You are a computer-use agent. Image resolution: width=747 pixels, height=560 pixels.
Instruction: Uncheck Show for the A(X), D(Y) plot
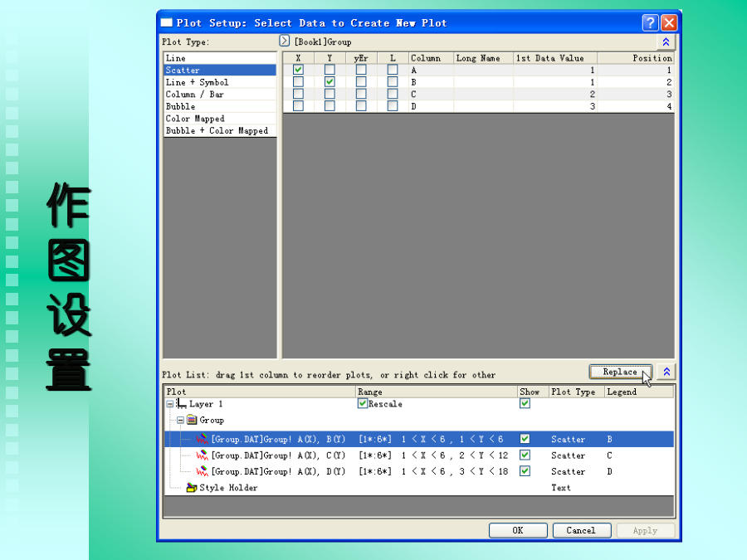click(525, 471)
